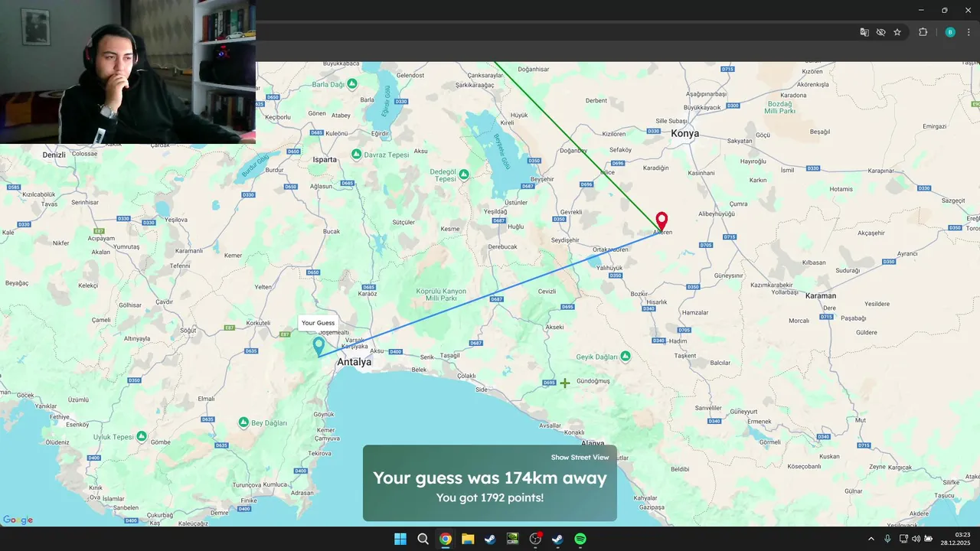980x551 pixels.
Task: Click Serik town label
Action: (427, 357)
